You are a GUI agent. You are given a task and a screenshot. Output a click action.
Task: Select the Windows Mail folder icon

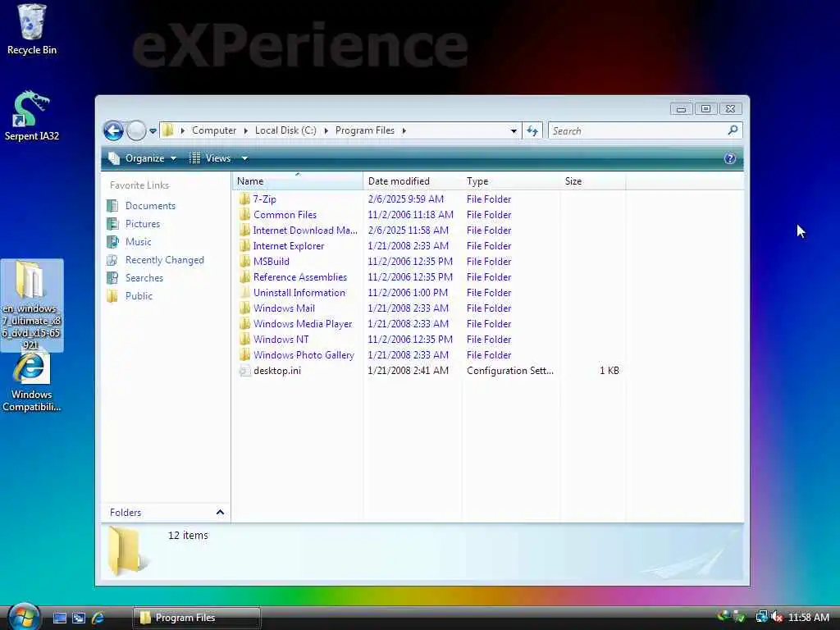[244, 308]
